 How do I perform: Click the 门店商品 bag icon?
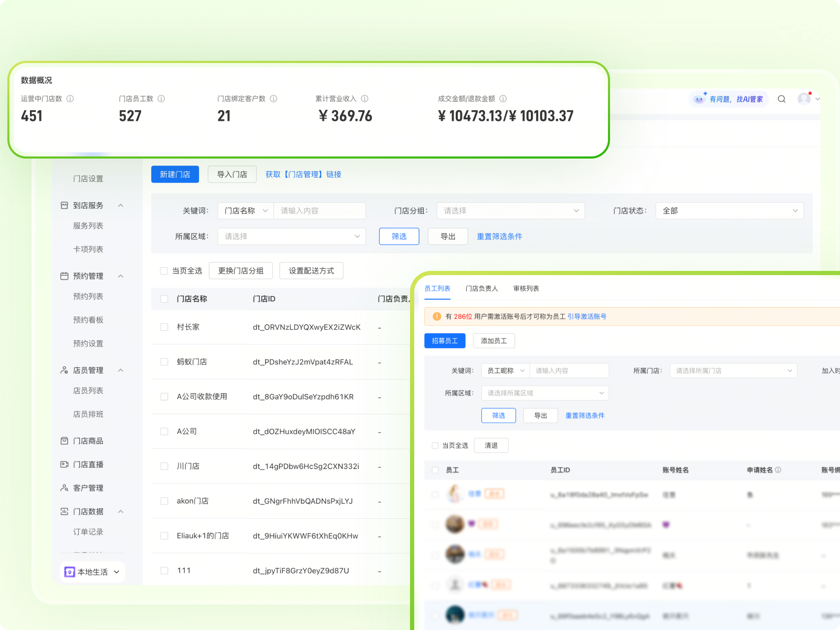coord(64,441)
